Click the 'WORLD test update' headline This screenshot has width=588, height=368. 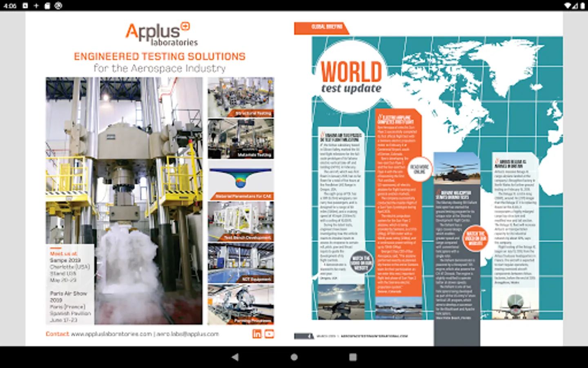(x=351, y=77)
